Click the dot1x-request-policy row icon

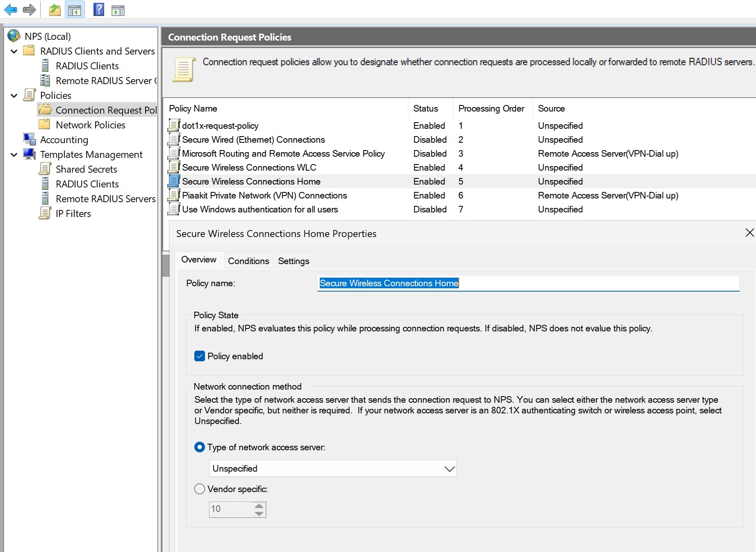[x=174, y=125]
